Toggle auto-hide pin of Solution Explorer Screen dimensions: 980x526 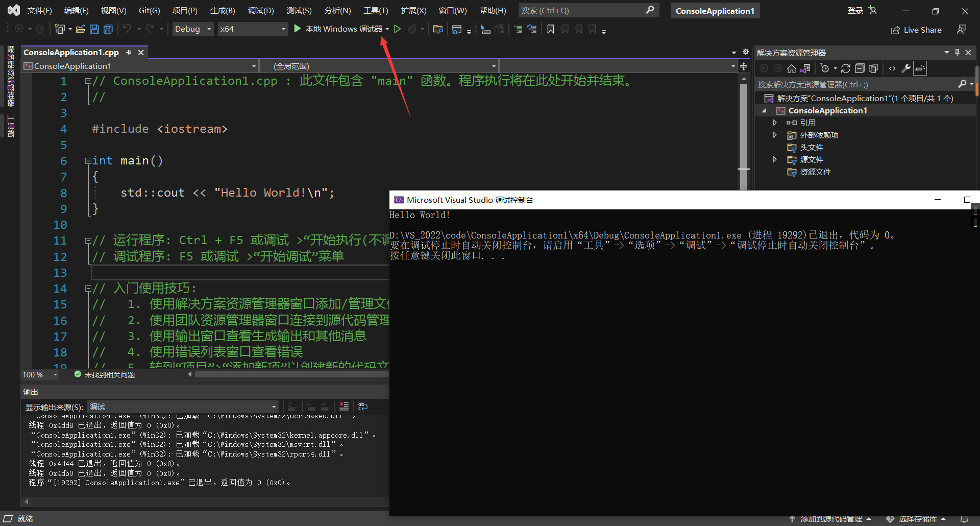958,52
